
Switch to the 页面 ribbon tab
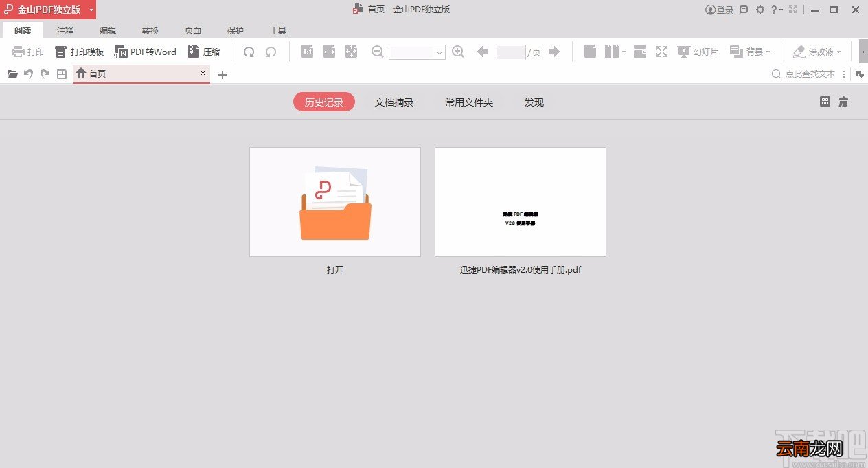tap(193, 30)
